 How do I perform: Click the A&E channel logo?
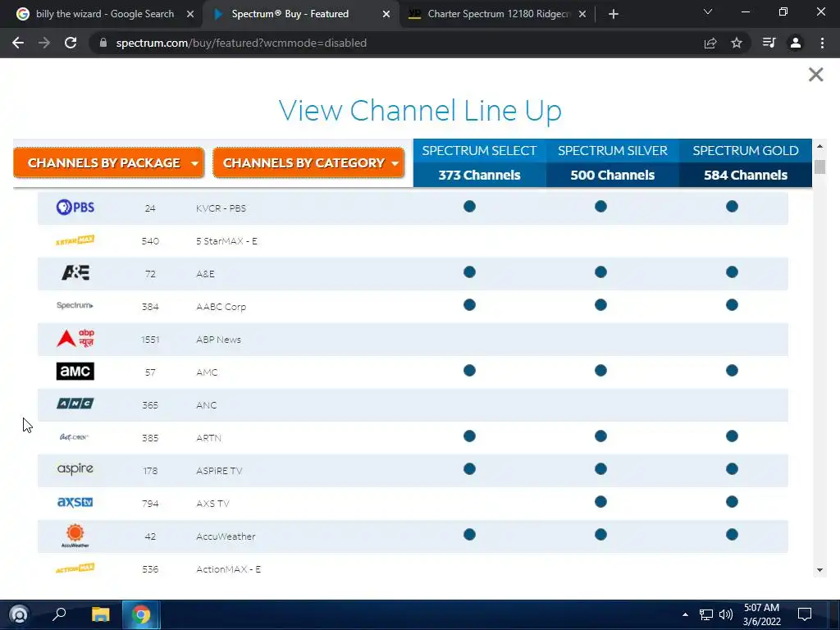pos(75,272)
